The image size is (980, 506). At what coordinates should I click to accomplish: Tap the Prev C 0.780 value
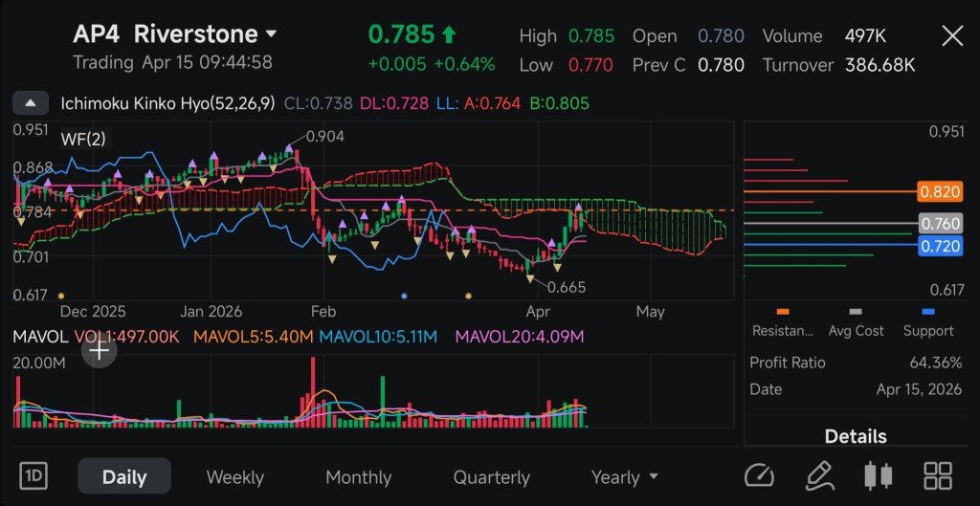click(x=721, y=65)
